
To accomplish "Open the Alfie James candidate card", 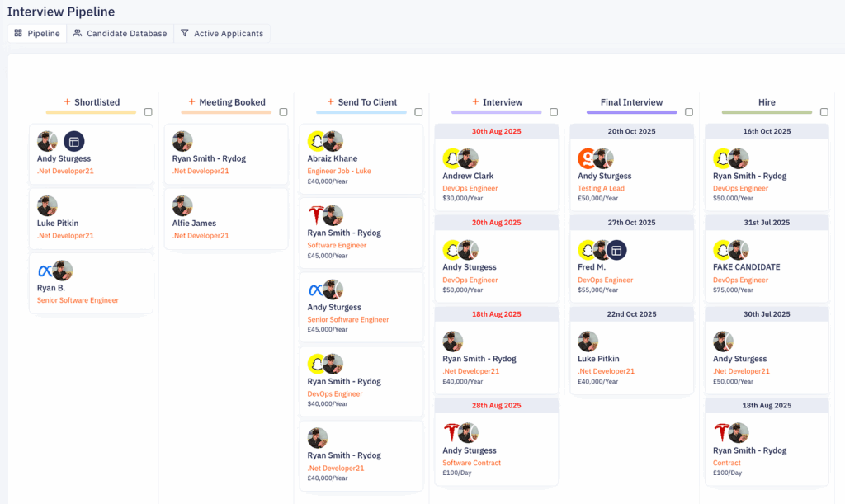I will tap(226, 219).
